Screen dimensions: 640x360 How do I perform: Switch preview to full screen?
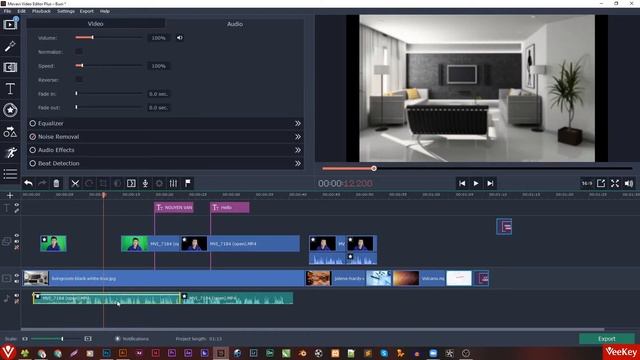[615, 184]
